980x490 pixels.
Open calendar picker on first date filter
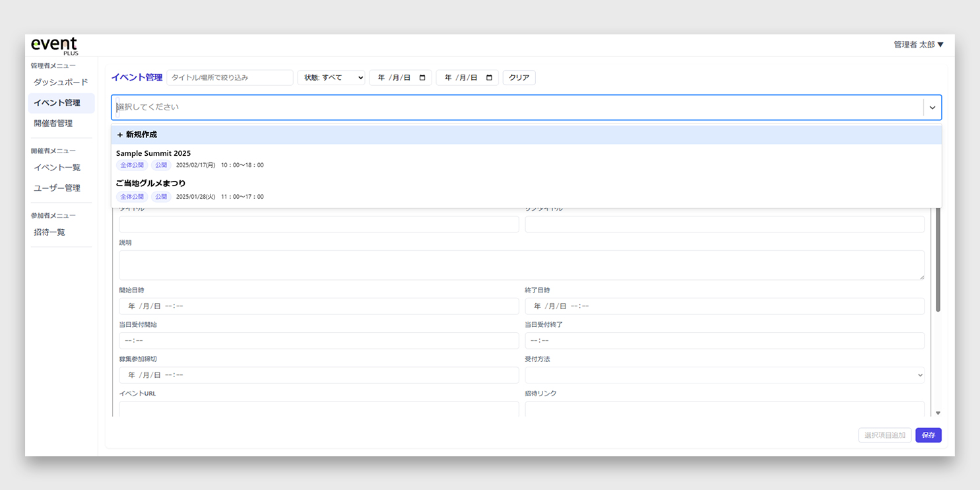click(x=422, y=78)
